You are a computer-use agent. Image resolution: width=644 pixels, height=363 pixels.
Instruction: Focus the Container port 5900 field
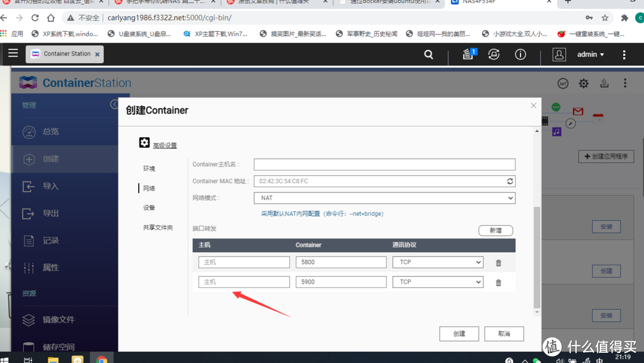click(x=341, y=282)
